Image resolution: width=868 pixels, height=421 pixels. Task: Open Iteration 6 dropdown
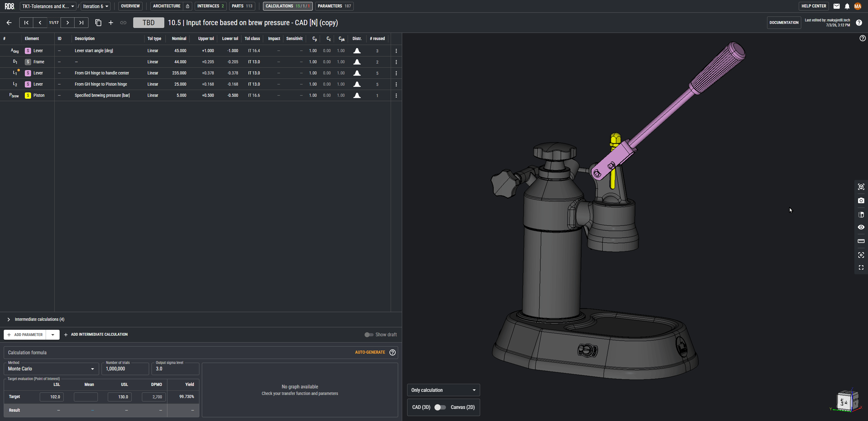coord(96,6)
